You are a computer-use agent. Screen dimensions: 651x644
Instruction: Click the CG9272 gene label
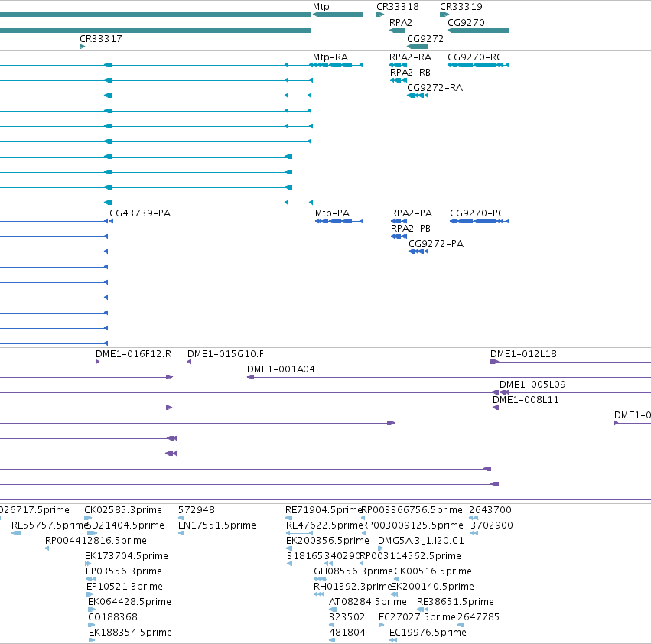point(425,38)
